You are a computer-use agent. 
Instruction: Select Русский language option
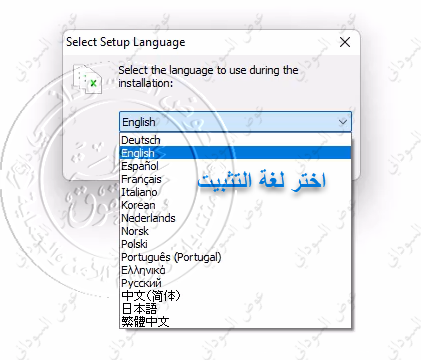coord(235,283)
